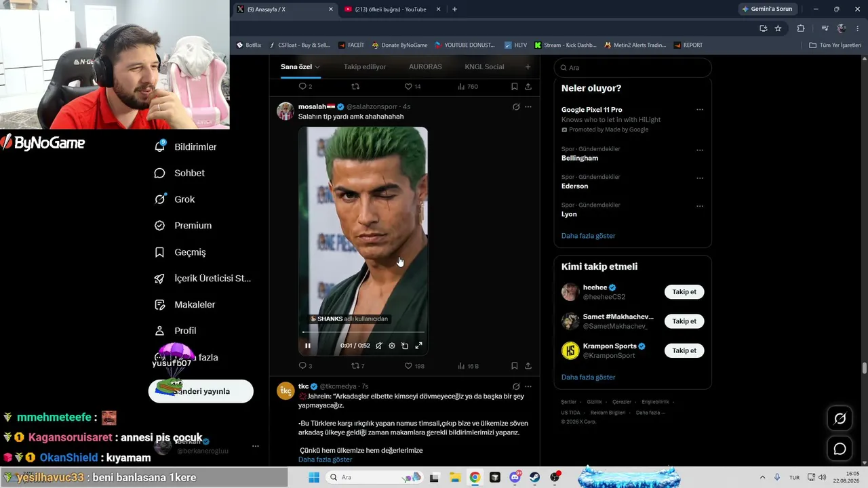Bookmark mosalah's video post

515,366
